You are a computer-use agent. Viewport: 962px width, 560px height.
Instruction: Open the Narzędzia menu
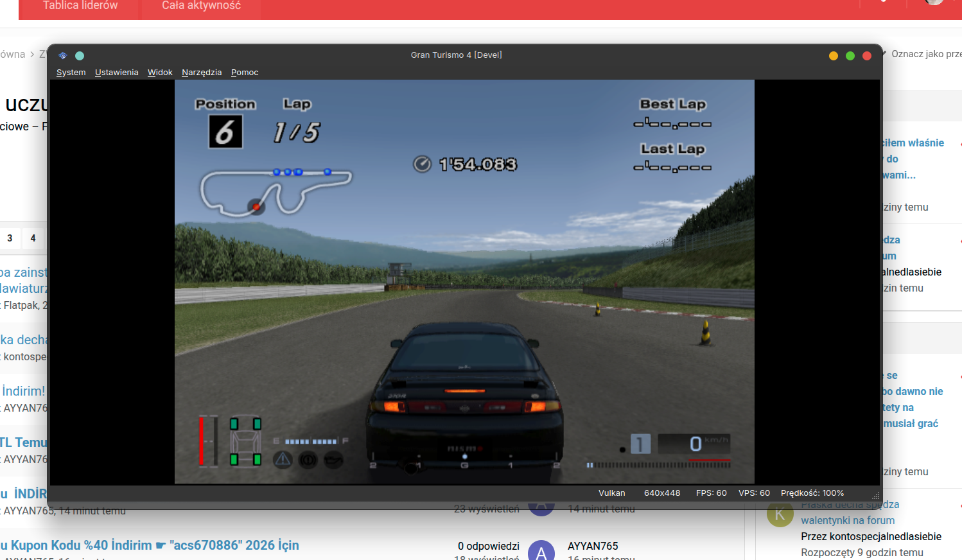[x=202, y=73]
